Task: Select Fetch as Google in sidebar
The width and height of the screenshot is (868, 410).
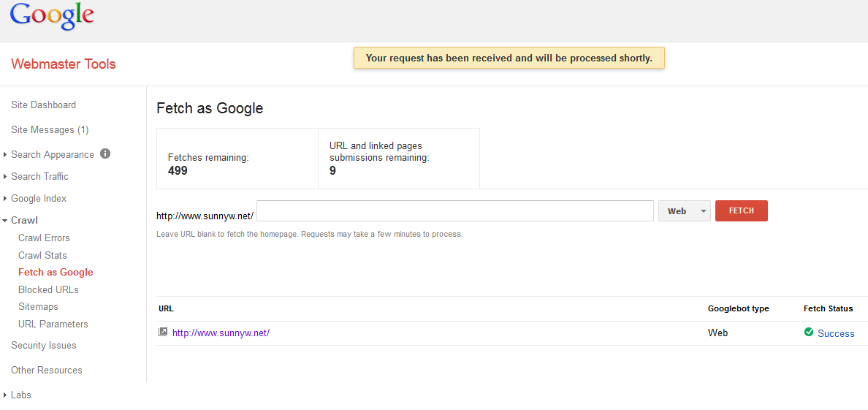Action: (56, 272)
